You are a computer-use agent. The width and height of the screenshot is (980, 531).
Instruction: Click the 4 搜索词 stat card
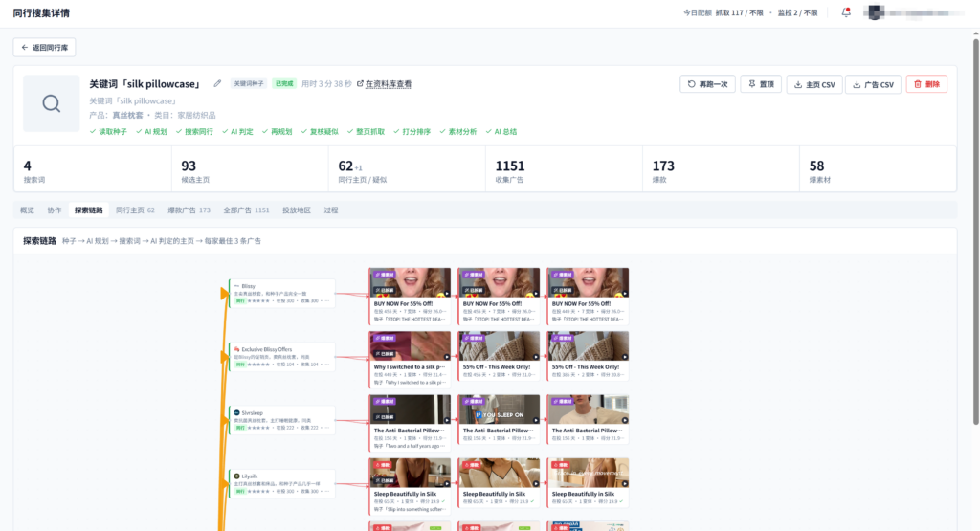93,169
